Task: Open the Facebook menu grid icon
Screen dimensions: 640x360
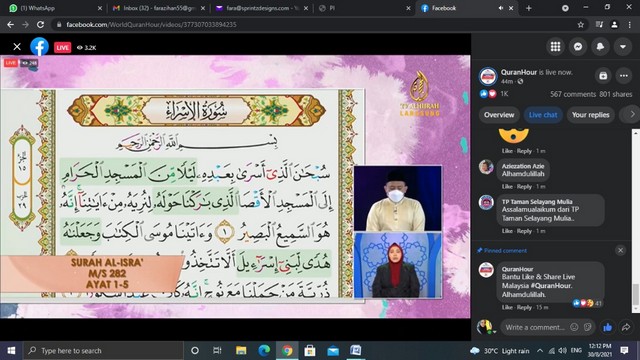Action: tap(555, 47)
